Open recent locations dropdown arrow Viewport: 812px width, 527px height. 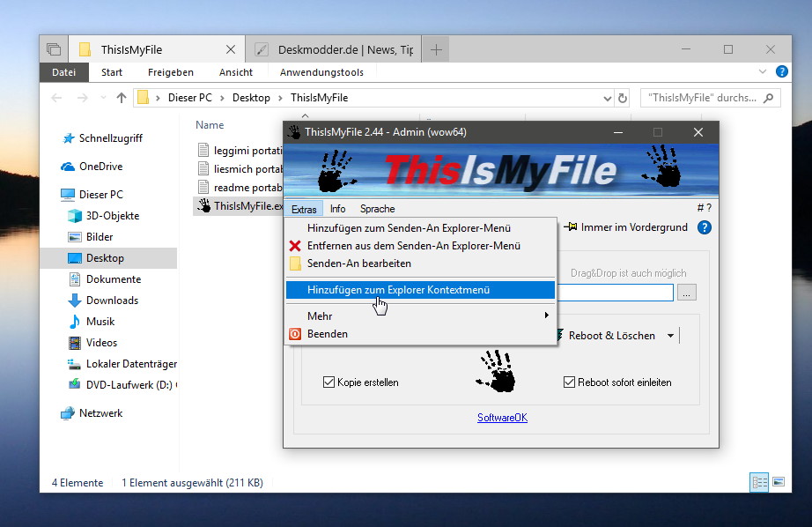[103, 98]
